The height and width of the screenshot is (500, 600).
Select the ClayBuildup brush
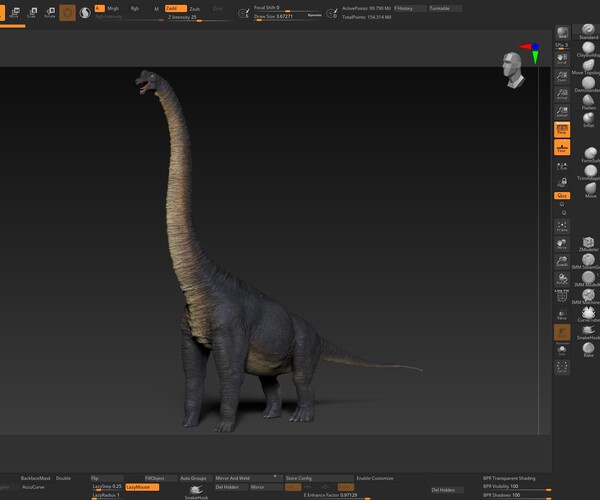pyautogui.click(x=588, y=49)
